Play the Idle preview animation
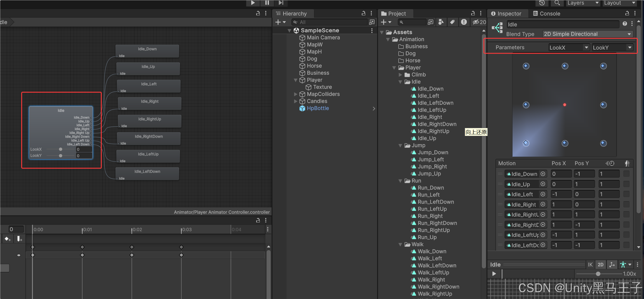The image size is (644, 299). [x=494, y=274]
